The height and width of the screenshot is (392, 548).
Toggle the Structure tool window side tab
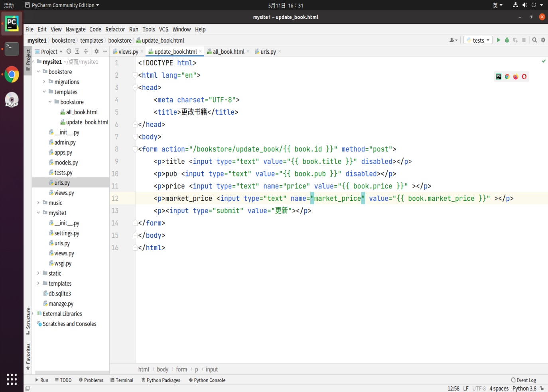(28, 321)
